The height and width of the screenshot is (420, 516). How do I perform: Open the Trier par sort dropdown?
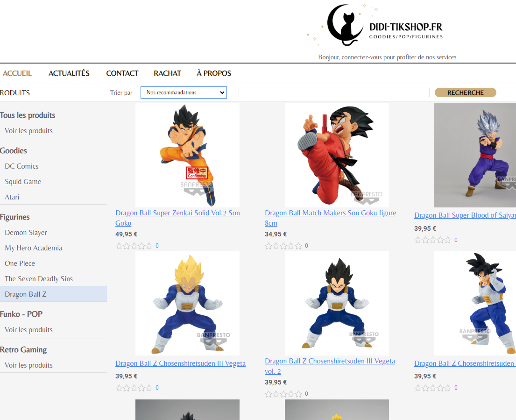coord(184,93)
